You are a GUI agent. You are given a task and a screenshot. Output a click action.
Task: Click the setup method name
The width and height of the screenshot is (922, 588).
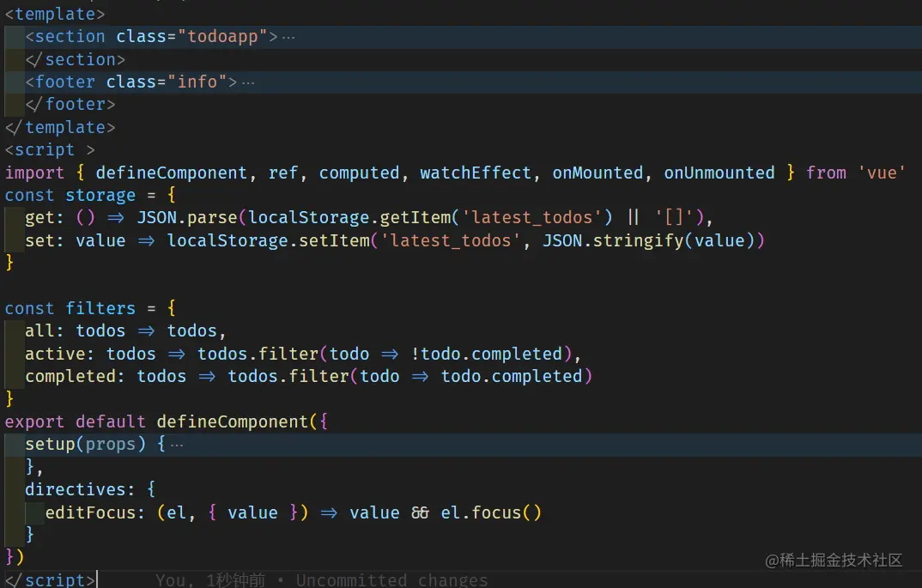50,444
